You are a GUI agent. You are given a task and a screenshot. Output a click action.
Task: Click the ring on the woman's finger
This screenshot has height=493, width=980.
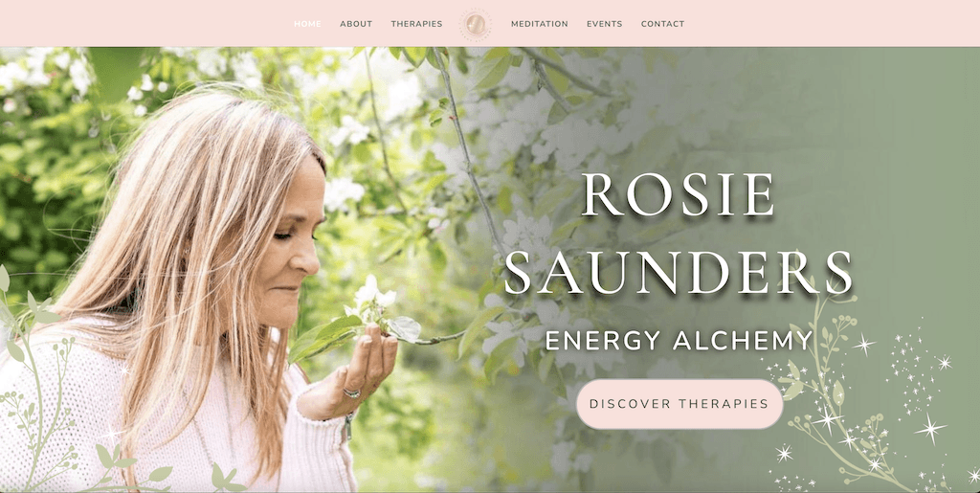pos(352,392)
